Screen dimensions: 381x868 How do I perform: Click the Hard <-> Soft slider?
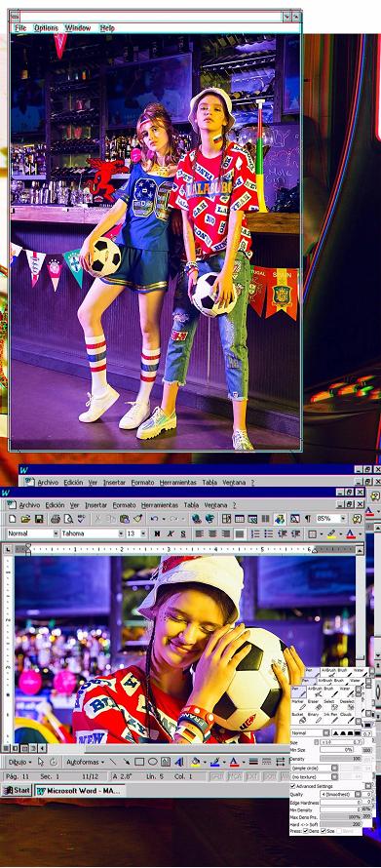340,824
